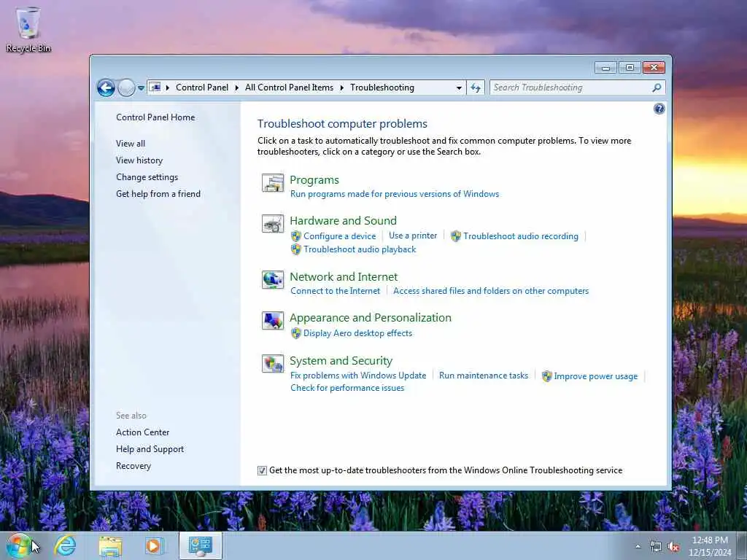This screenshot has width=747, height=560.
Task: Refresh the Troubleshooting page
Action: [x=476, y=87]
